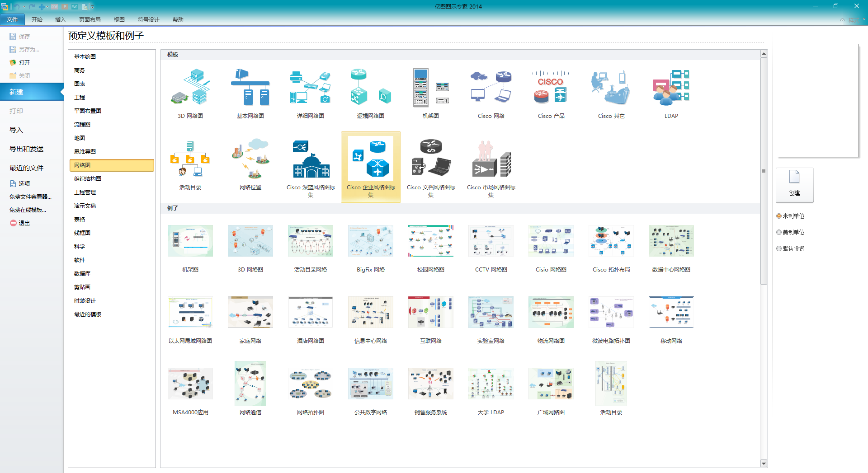
Task: Click 免费文件察看器 link
Action: (30, 197)
